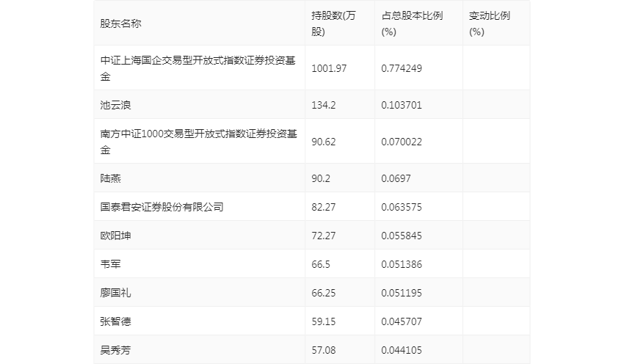Select the 0.044105 ratio value
The width and height of the screenshot is (624, 364).
coord(401,350)
